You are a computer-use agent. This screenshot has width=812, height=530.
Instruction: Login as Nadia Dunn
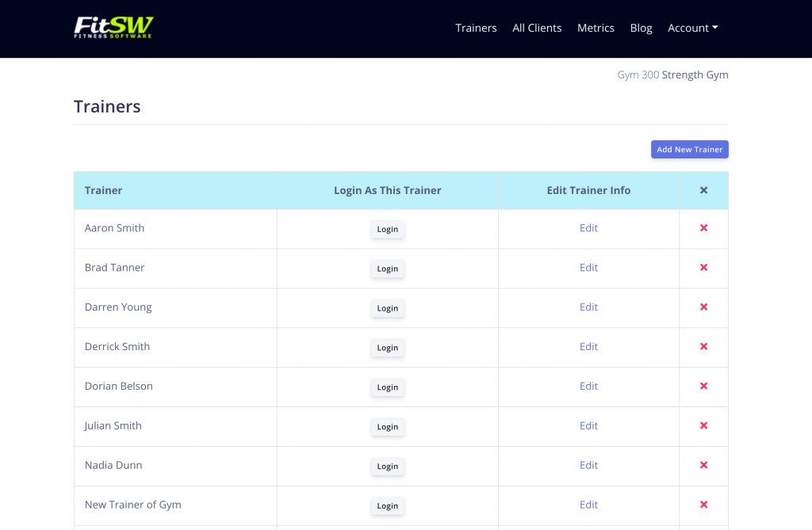(x=387, y=467)
